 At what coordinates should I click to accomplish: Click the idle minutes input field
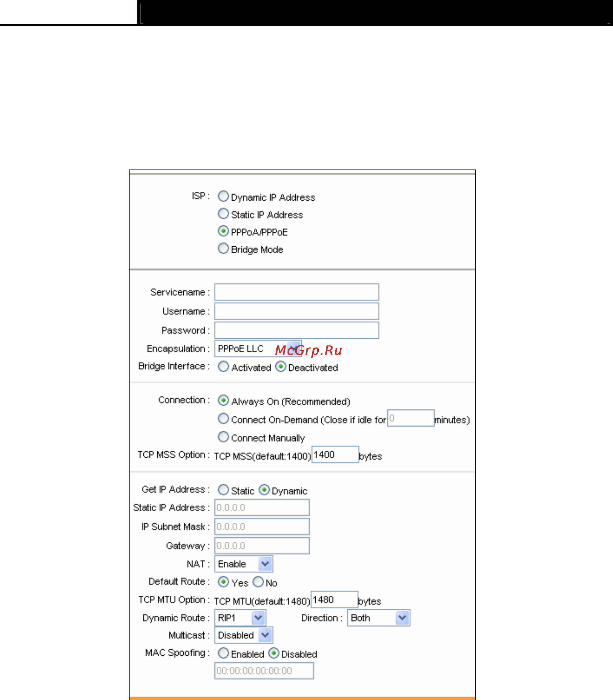click(410, 418)
